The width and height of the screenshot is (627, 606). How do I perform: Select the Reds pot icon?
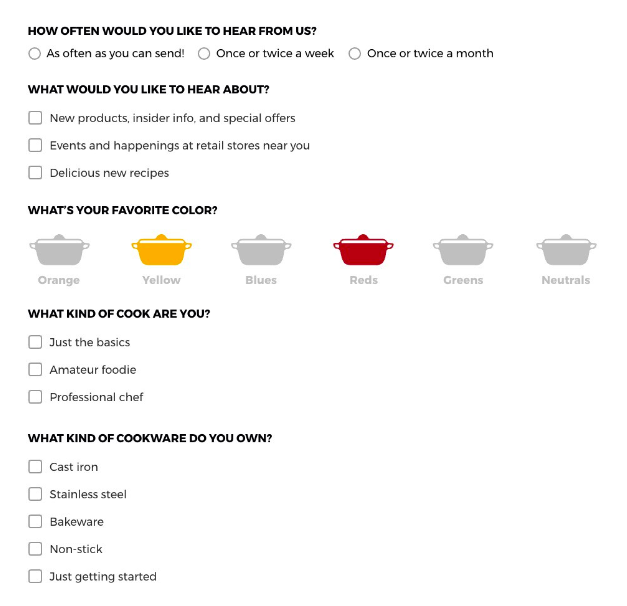pos(363,250)
